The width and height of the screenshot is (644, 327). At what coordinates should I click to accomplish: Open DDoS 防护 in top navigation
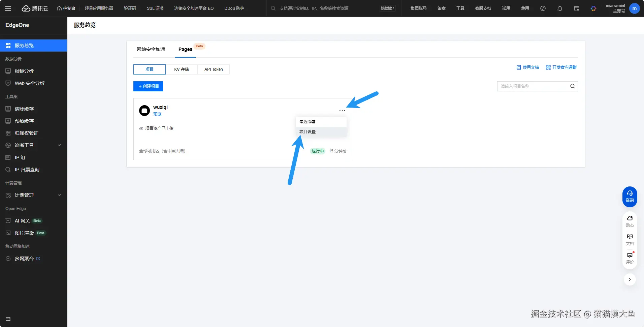(234, 8)
